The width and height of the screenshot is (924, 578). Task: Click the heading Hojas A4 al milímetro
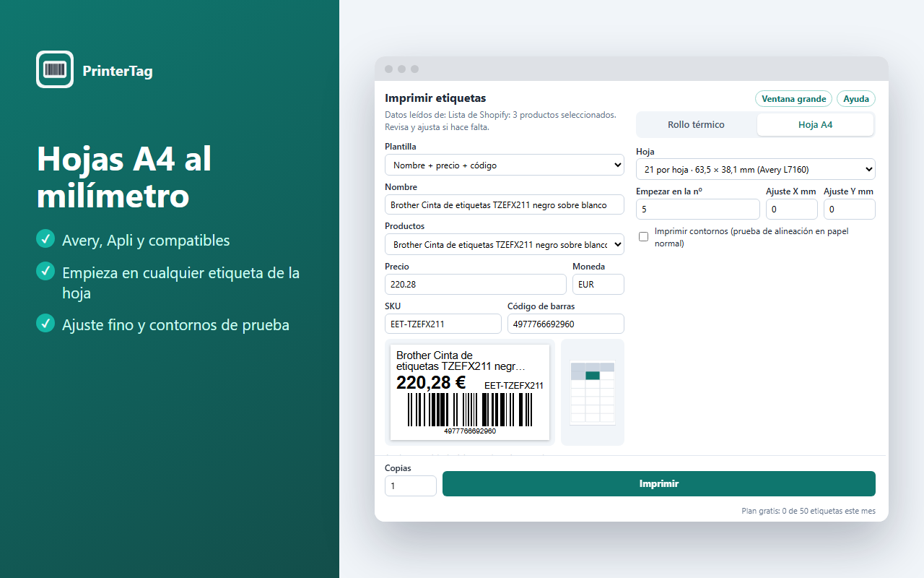(124, 177)
